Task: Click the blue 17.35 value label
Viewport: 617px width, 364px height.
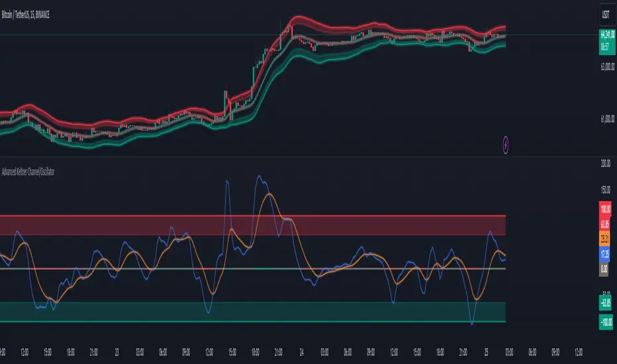Action: pyautogui.click(x=605, y=254)
